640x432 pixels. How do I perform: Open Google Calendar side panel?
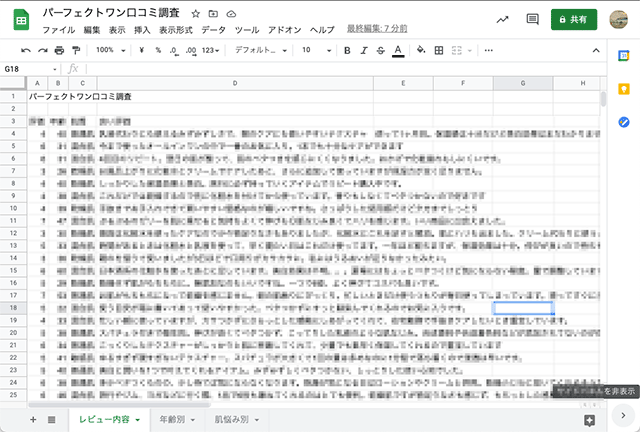pyautogui.click(x=623, y=56)
